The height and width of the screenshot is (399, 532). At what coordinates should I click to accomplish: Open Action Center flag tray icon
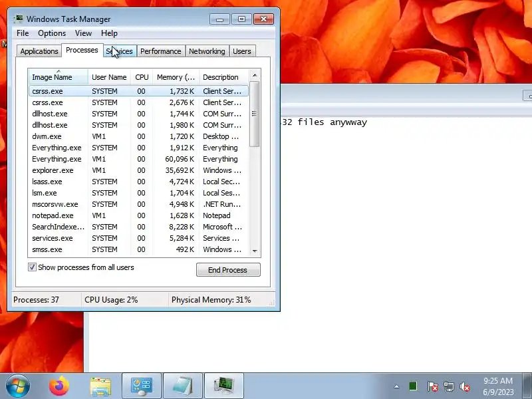(432, 386)
